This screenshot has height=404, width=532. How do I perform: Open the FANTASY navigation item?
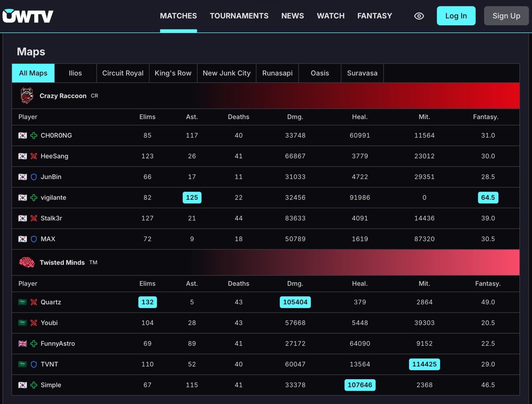pos(375,16)
